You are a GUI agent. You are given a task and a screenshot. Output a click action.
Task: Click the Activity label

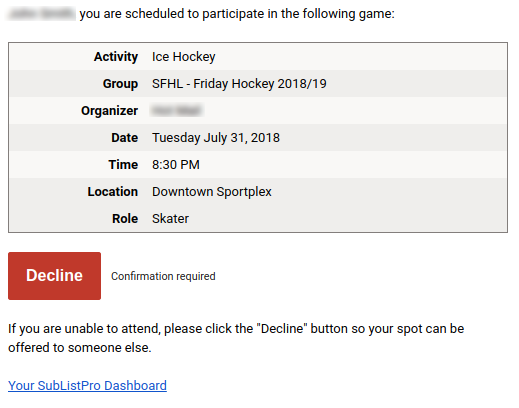[116, 57]
